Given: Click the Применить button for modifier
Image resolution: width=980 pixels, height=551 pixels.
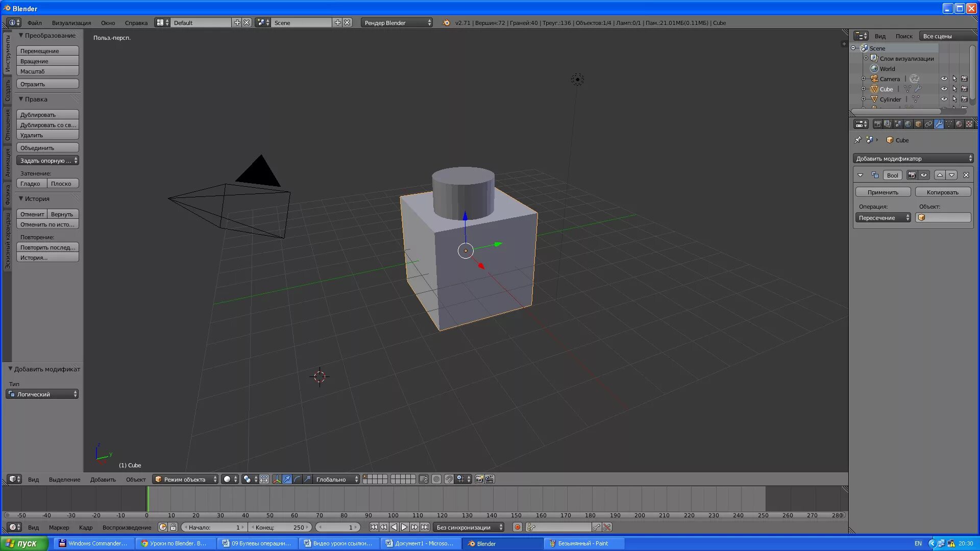Looking at the screenshot, I should pos(883,192).
